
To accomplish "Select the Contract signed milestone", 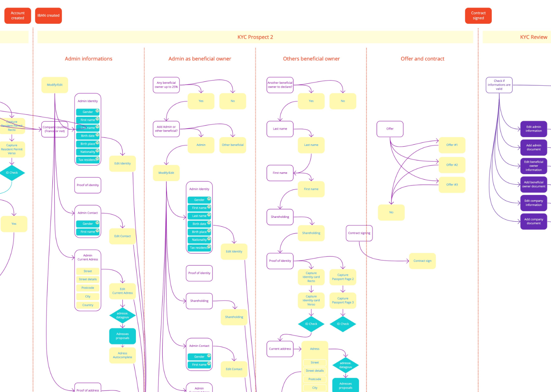I will pyautogui.click(x=478, y=16).
